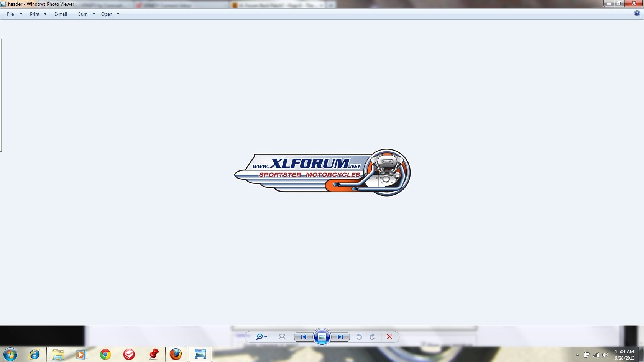Screen dimensions: 644x362
Task: Expand the File menu dropdown arrow
Action: 21,14
